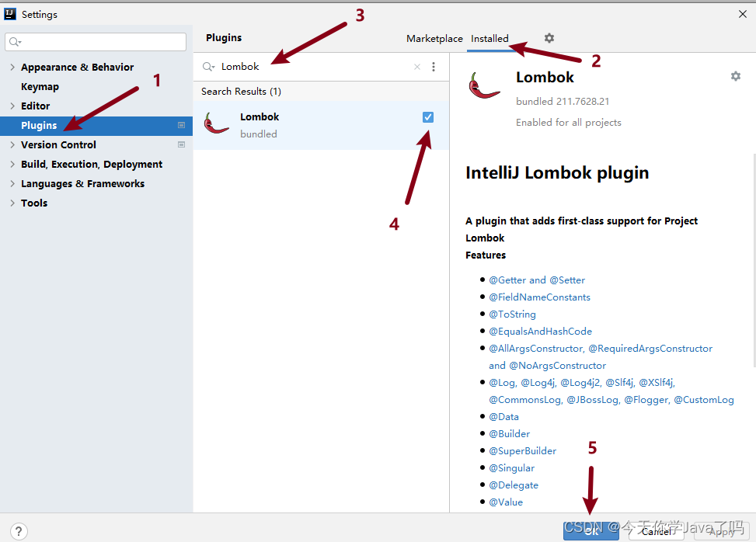Click the Cancel button
This screenshot has width=756, height=542.
coord(657,531)
